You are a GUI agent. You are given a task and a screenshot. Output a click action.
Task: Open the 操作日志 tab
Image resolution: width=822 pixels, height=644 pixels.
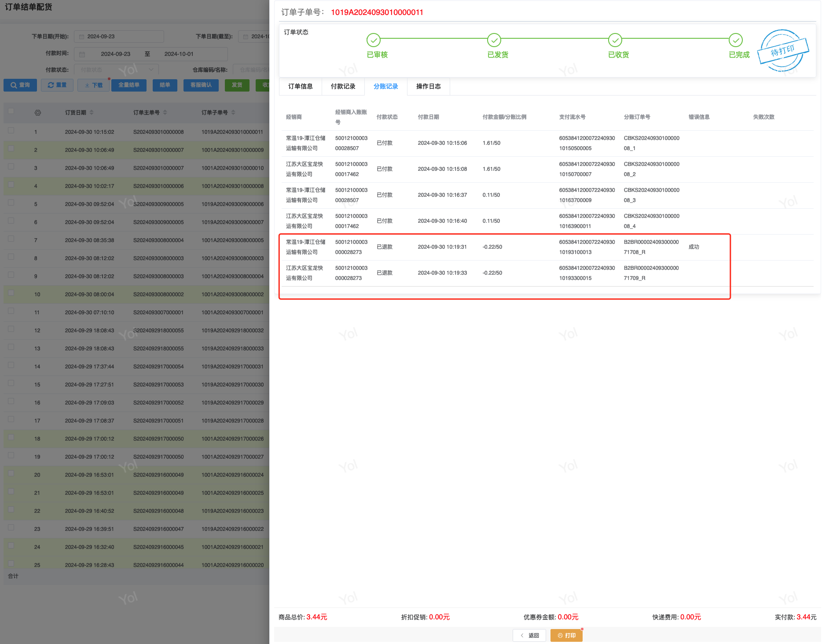click(428, 86)
